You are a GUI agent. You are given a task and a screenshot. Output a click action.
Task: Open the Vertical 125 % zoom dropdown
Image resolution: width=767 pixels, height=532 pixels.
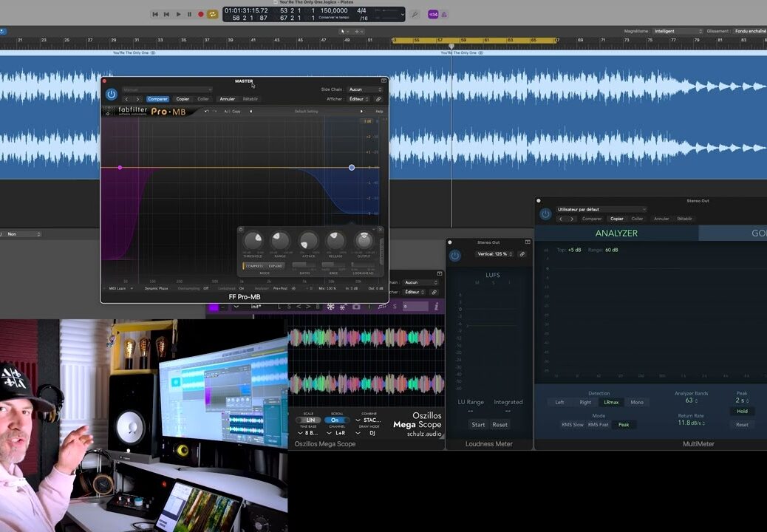[495, 253]
